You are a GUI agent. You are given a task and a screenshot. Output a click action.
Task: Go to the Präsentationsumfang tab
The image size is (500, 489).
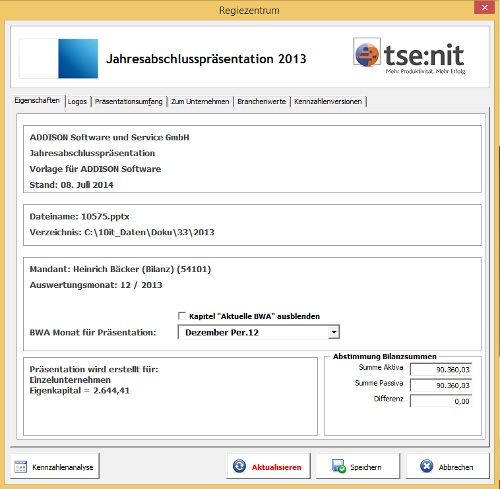129,101
